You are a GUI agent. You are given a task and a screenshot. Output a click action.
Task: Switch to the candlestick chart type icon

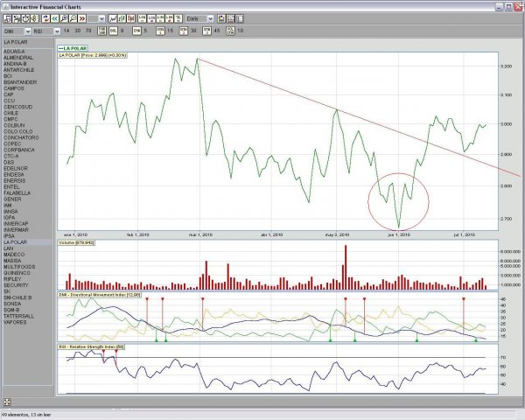[x=131, y=18]
